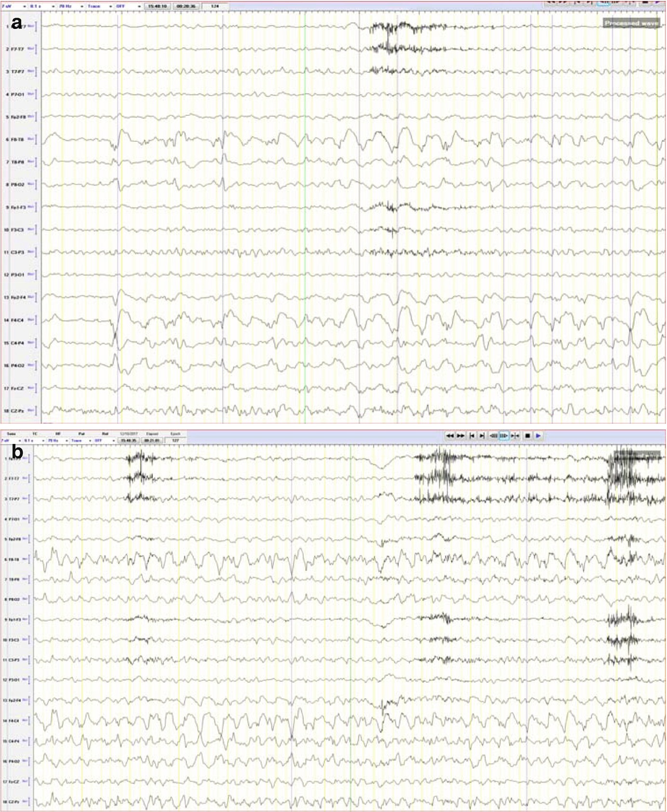Click the fast forward button in panel b

[x=460, y=435]
